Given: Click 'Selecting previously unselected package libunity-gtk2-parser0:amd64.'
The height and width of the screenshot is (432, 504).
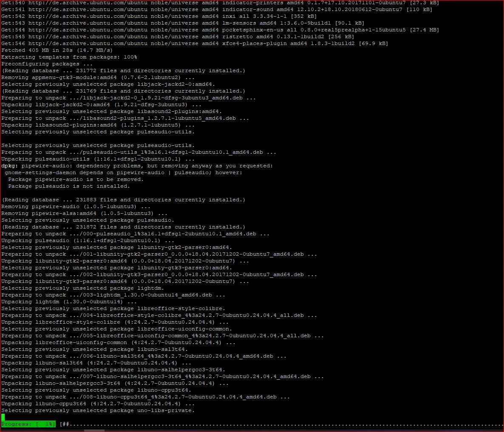Looking at the screenshot, I should tap(117, 247).
